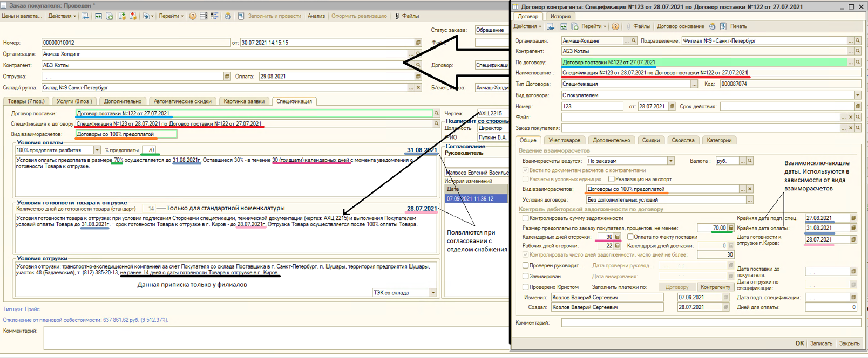Click help icon in contract window toolbar
Viewport: 868px width, 358px height.
click(x=615, y=26)
